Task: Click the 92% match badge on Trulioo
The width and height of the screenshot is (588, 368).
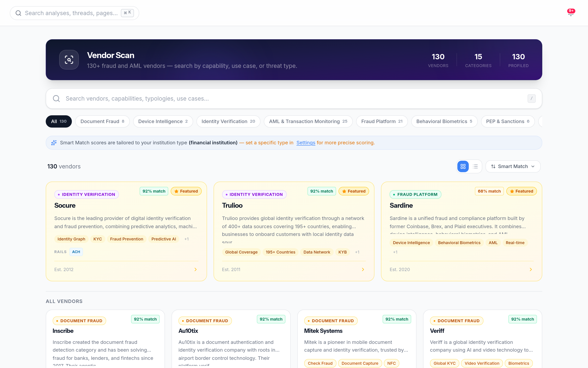Action: 321,191
